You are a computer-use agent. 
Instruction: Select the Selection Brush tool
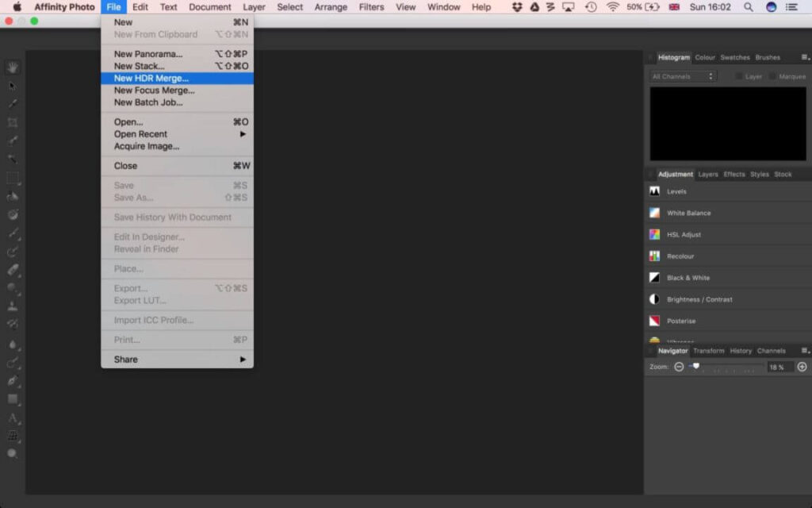click(13, 140)
